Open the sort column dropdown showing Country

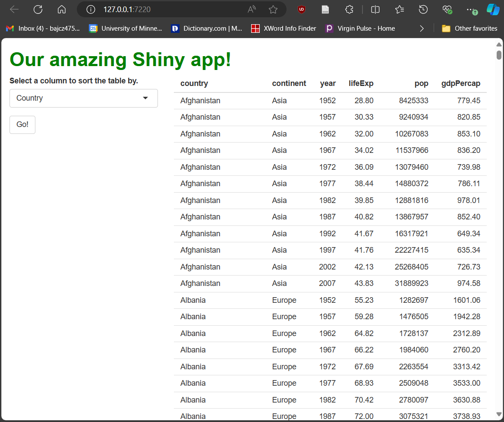(x=83, y=98)
